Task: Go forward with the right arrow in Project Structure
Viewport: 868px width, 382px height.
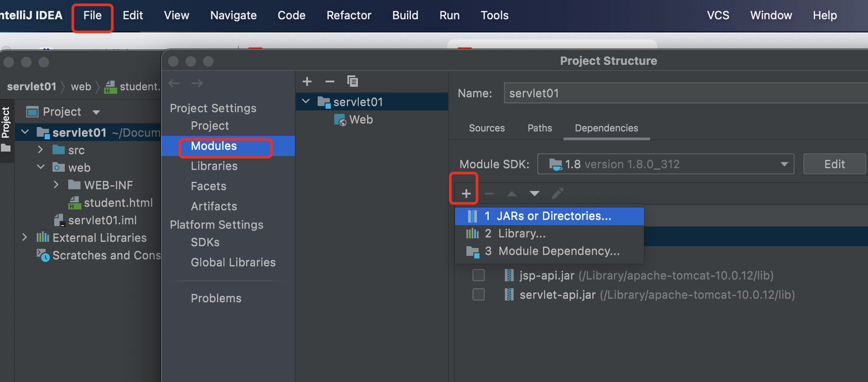Action: 197,83
